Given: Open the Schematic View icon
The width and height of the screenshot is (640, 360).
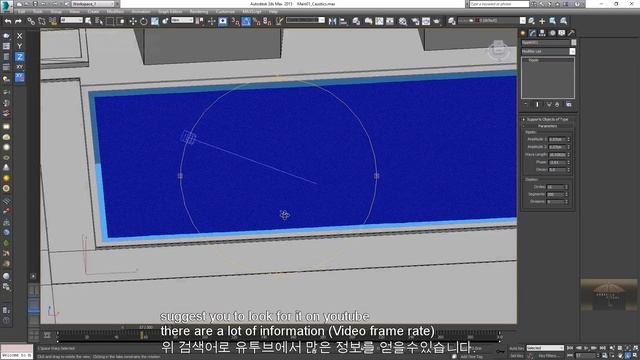Looking at the screenshot, I should click(390, 21).
